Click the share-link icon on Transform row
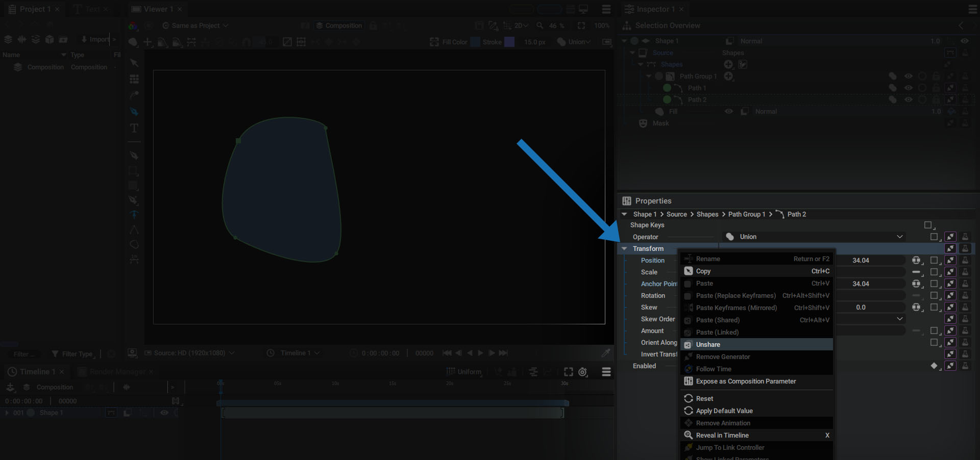 point(950,248)
